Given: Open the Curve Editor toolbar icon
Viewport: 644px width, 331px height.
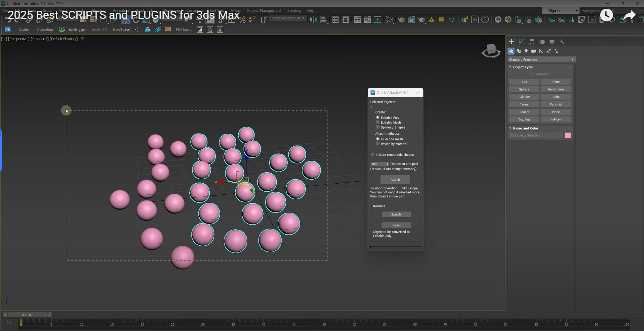Looking at the screenshot, I should (367, 20).
